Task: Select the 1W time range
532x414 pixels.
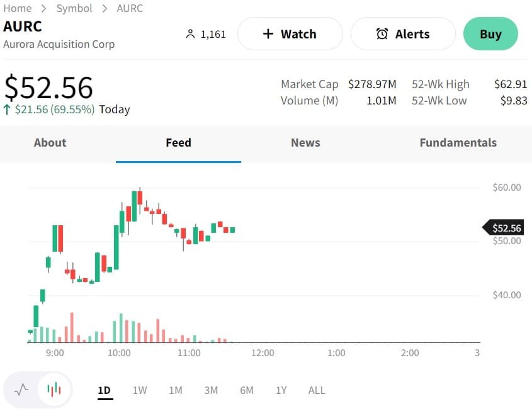Action: click(140, 390)
